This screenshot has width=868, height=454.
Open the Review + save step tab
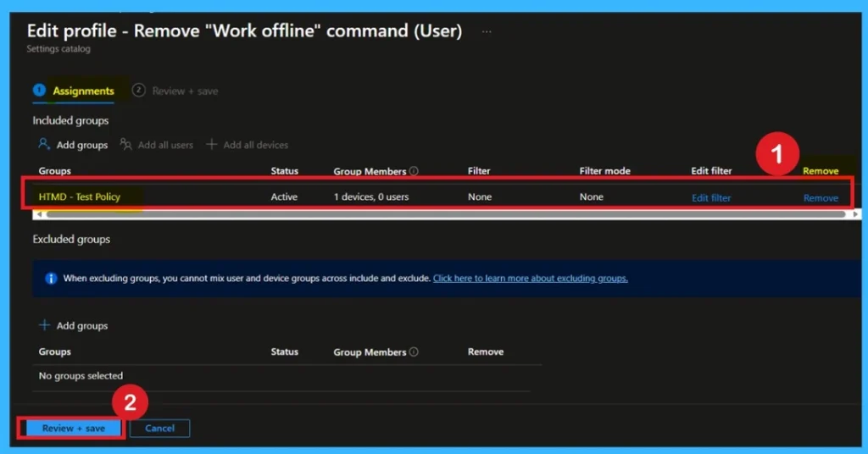175,91
